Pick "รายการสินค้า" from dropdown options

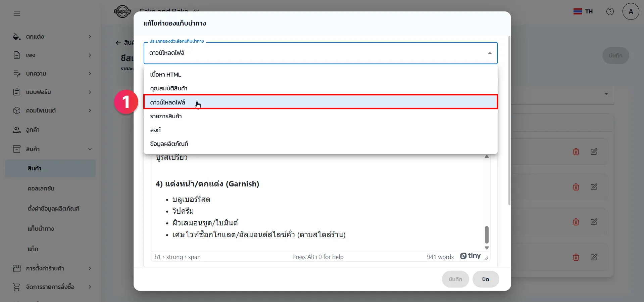(166, 116)
